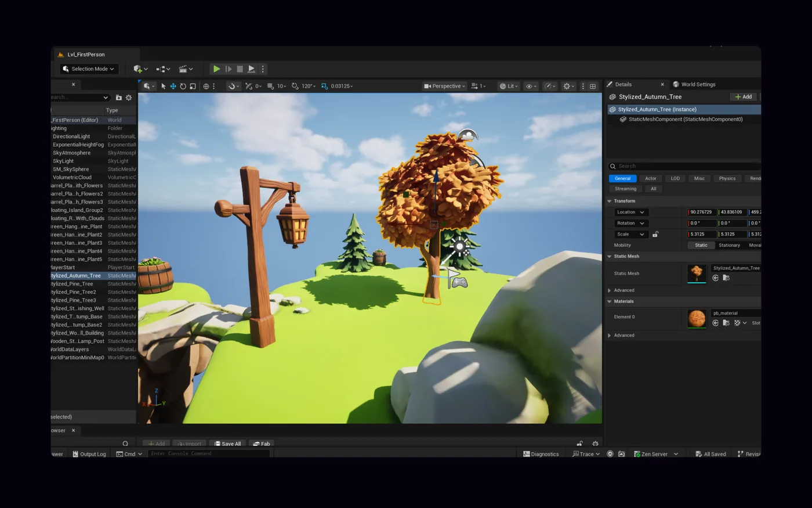Collapse the Materials section

(x=610, y=301)
